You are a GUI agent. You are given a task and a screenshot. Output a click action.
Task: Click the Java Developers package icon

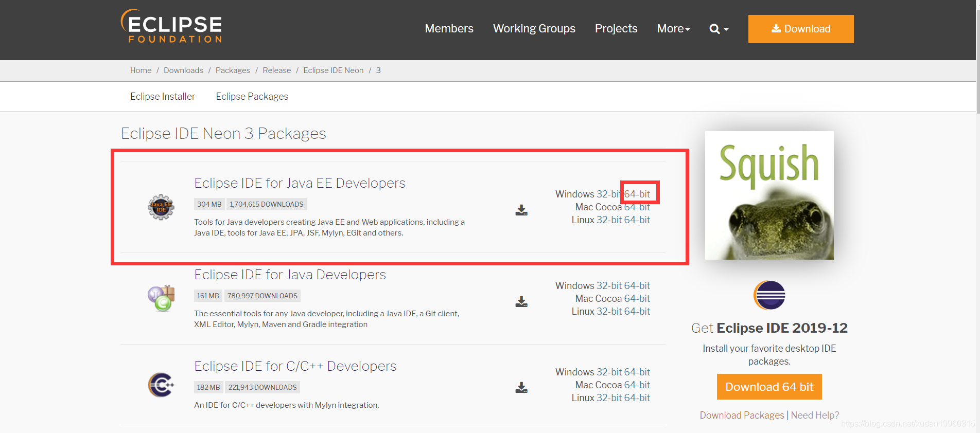[x=161, y=299]
